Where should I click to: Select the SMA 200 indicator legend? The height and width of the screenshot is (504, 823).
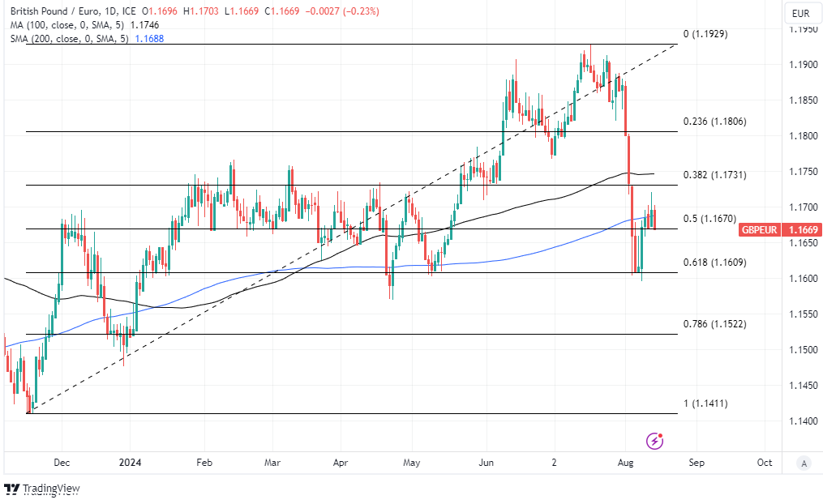70,38
